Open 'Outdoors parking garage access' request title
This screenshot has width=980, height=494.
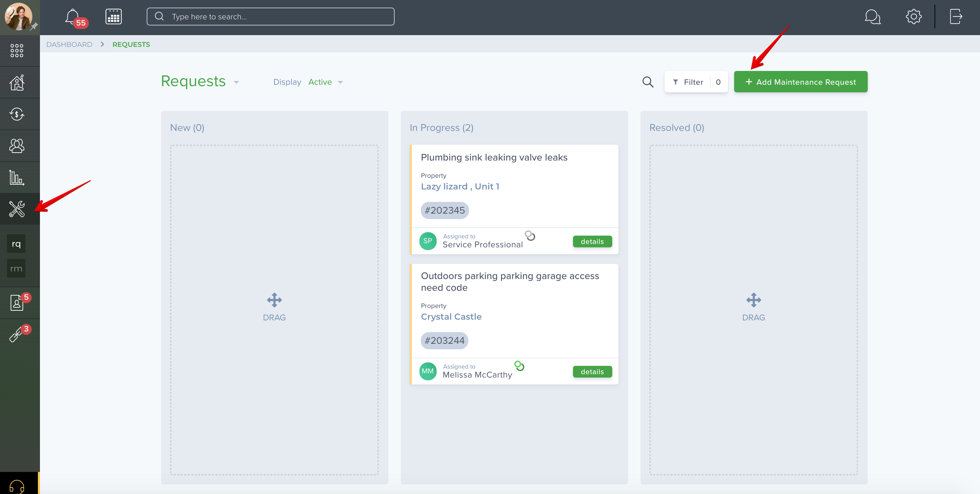click(x=510, y=282)
